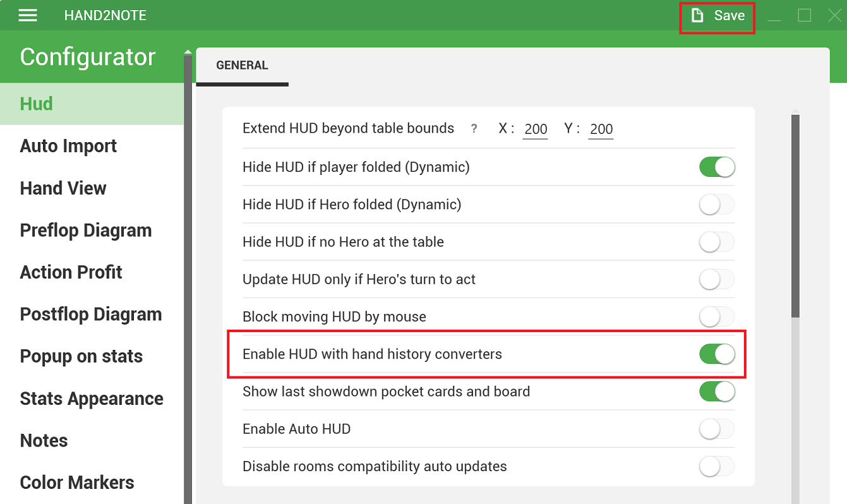Open the Stats Appearance section

click(x=92, y=399)
